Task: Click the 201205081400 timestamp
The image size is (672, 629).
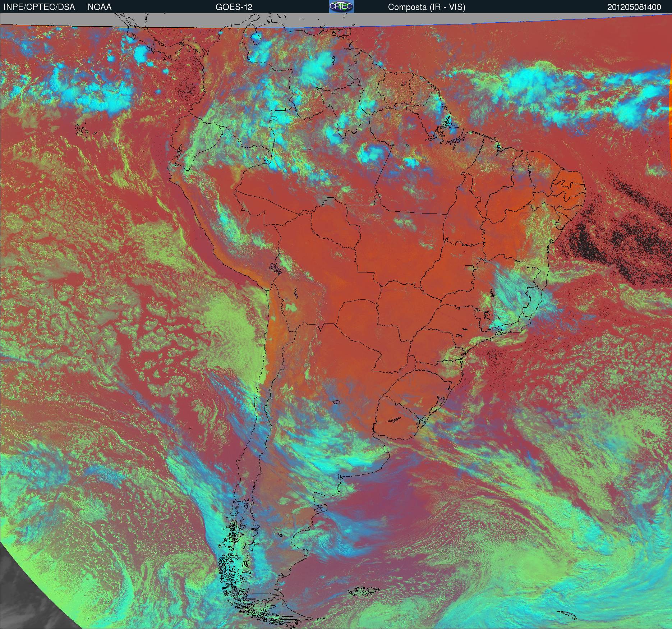Action: pyautogui.click(x=634, y=7)
